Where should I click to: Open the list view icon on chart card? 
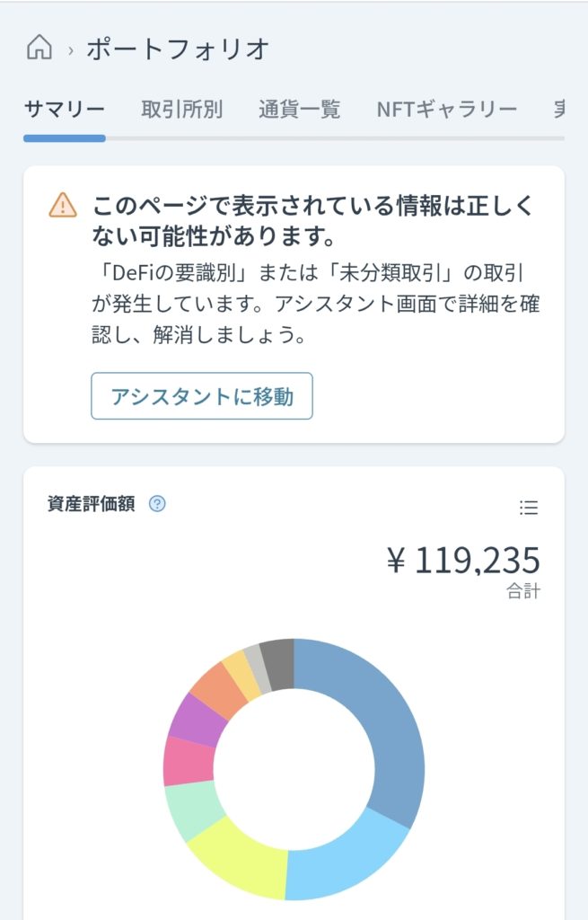[529, 509]
